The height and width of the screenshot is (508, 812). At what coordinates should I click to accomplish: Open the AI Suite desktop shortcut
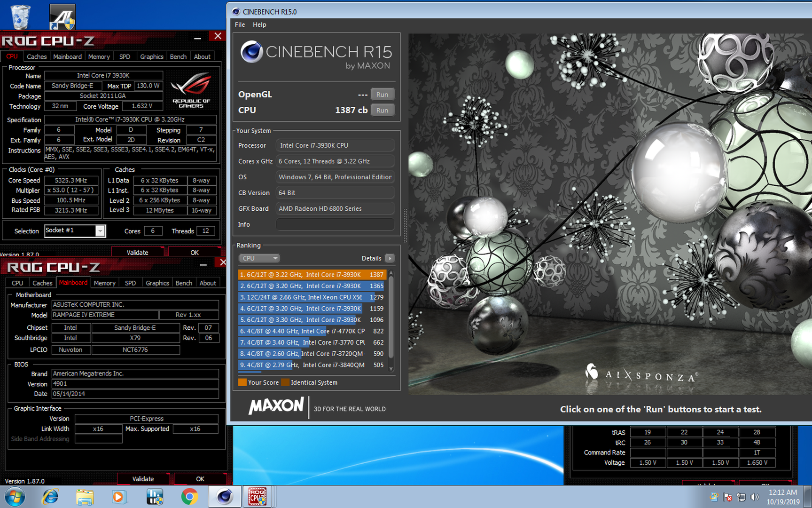(62, 16)
